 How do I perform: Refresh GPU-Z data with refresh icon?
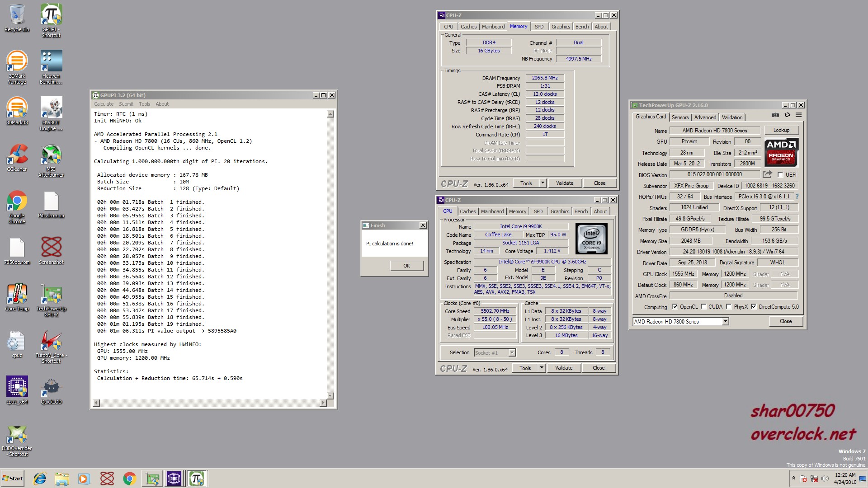[787, 115]
